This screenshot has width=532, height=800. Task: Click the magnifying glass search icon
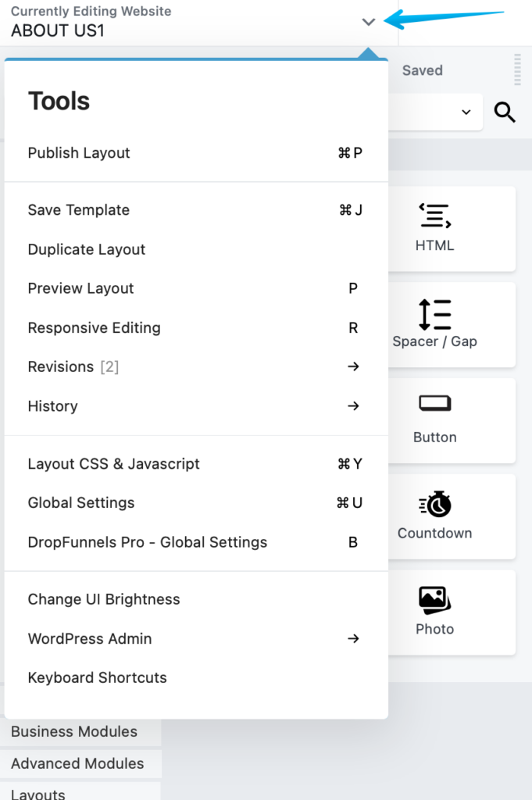click(x=505, y=112)
